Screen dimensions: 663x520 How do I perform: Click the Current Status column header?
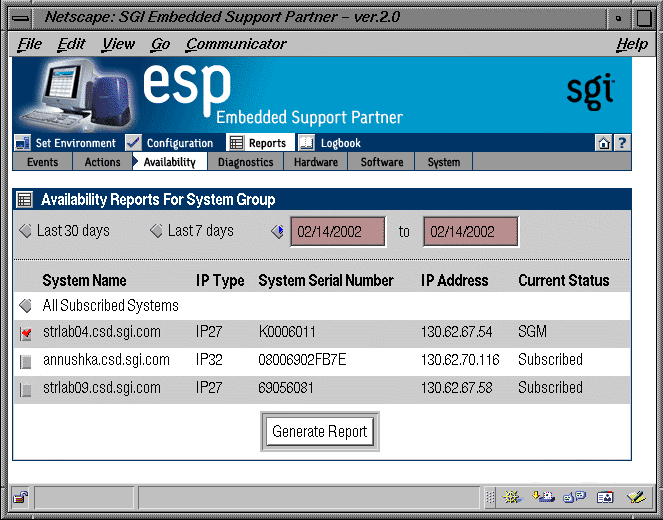pyautogui.click(x=564, y=280)
